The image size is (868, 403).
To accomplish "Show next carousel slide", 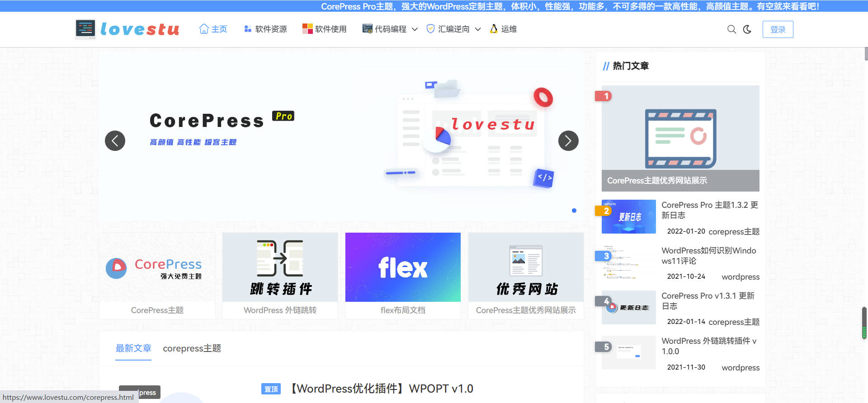I will 568,141.
